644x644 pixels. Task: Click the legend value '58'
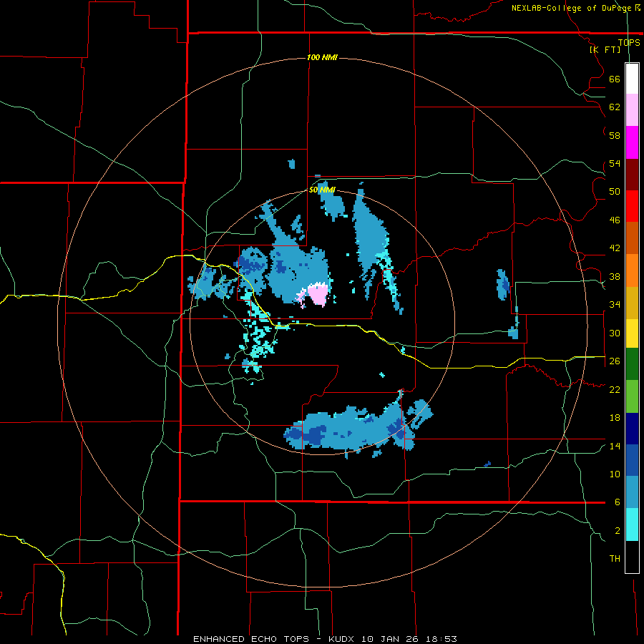[x=615, y=135]
